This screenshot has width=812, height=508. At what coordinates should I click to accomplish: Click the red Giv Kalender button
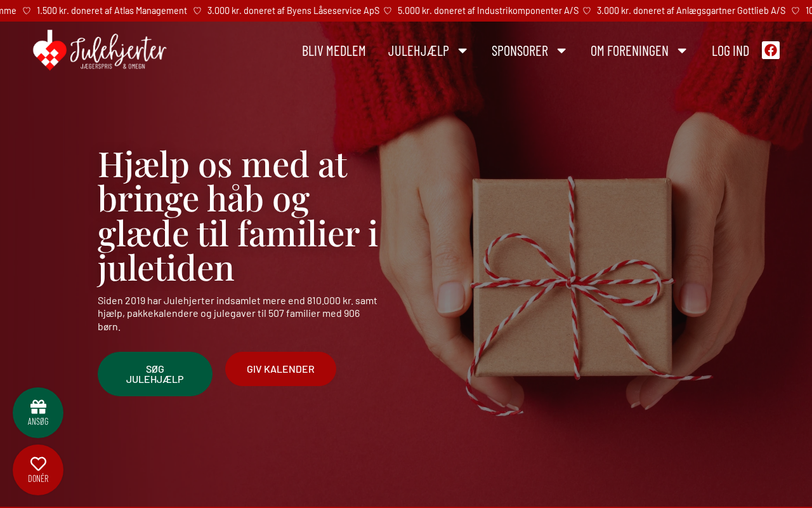coord(280,369)
